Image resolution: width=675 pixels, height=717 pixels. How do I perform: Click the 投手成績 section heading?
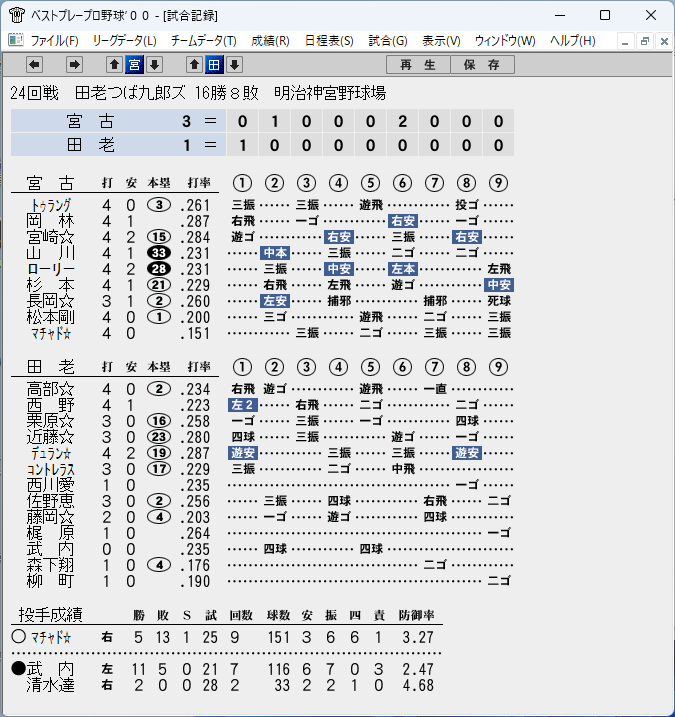tap(50, 615)
